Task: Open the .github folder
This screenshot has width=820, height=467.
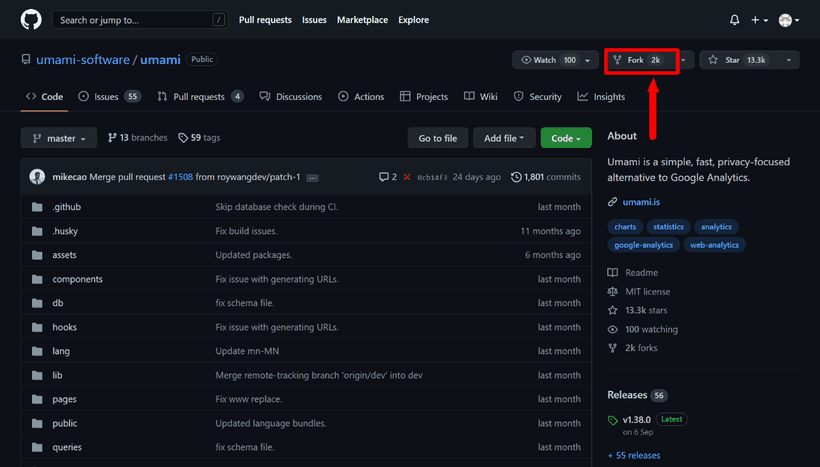Action: [66, 207]
